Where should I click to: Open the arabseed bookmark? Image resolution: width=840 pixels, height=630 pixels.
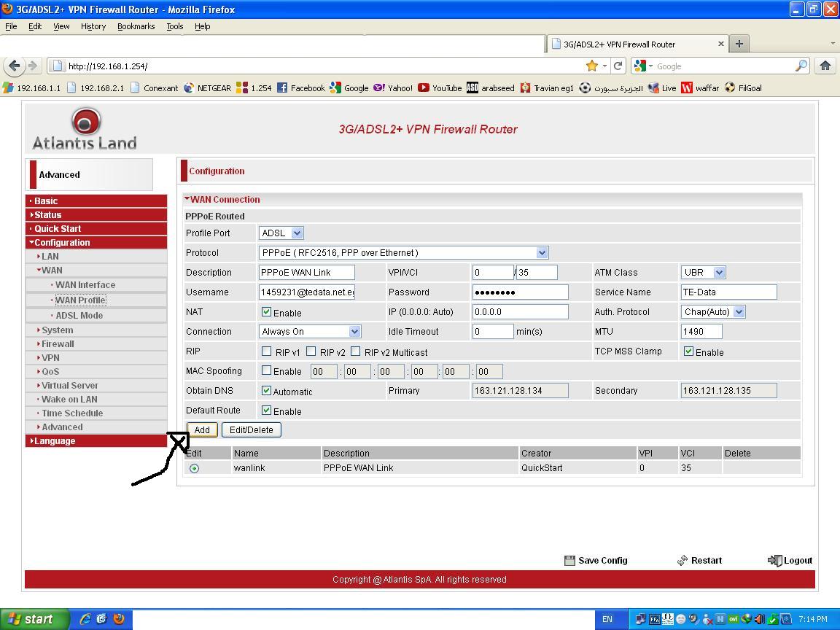491,87
